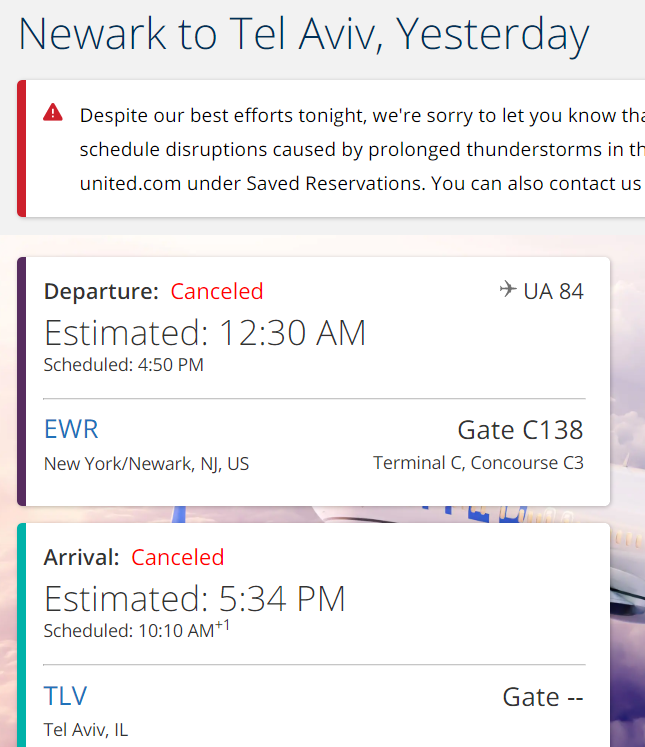Click the red warning triangle icon

[52, 113]
